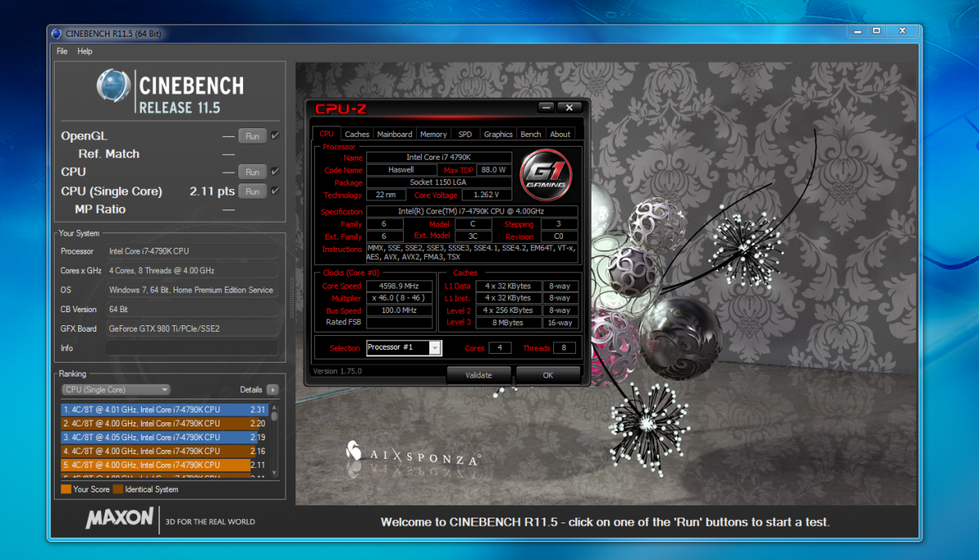Select highlighted ranking entry 5 scoring 2.11
Screen dimensions: 979x560
[x=166, y=465]
